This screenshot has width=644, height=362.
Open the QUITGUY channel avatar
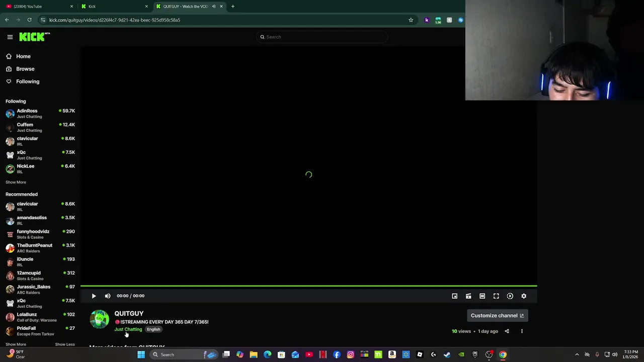pyautogui.click(x=99, y=319)
